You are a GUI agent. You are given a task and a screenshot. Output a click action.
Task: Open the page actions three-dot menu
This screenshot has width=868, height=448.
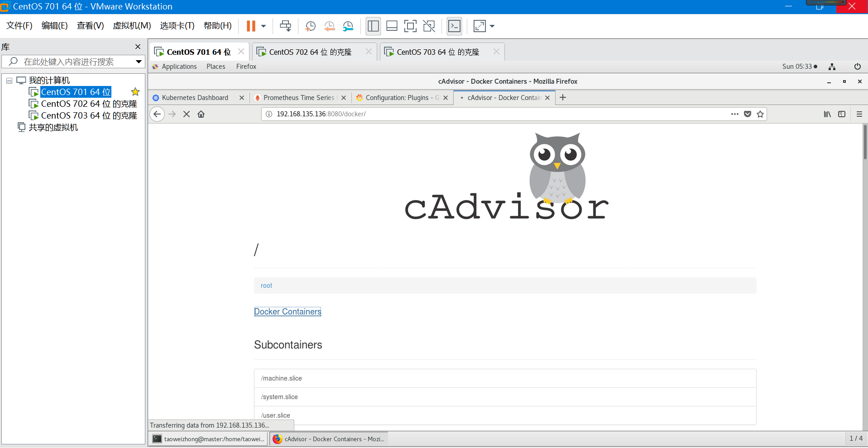pyautogui.click(x=734, y=114)
